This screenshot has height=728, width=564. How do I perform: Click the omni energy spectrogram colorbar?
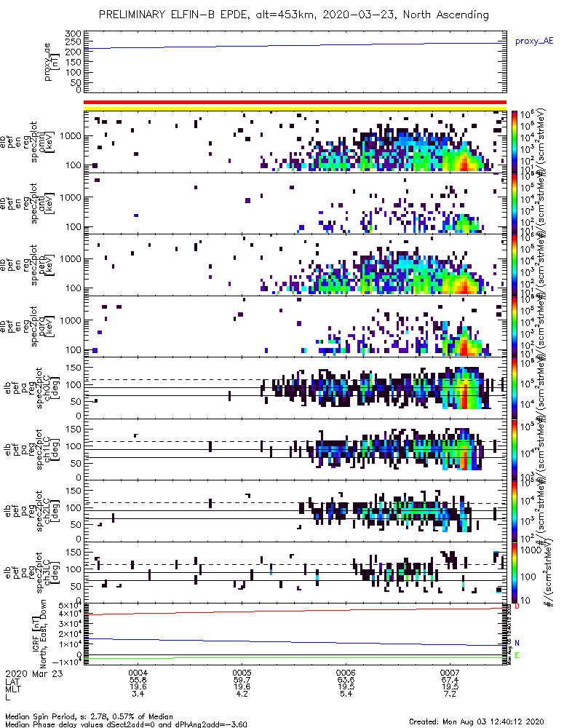[514, 142]
